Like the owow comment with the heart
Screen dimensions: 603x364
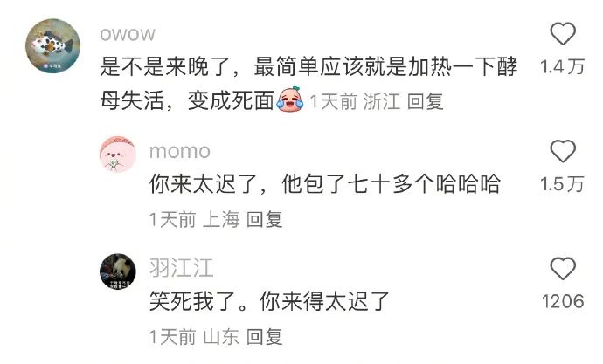pyautogui.click(x=563, y=34)
